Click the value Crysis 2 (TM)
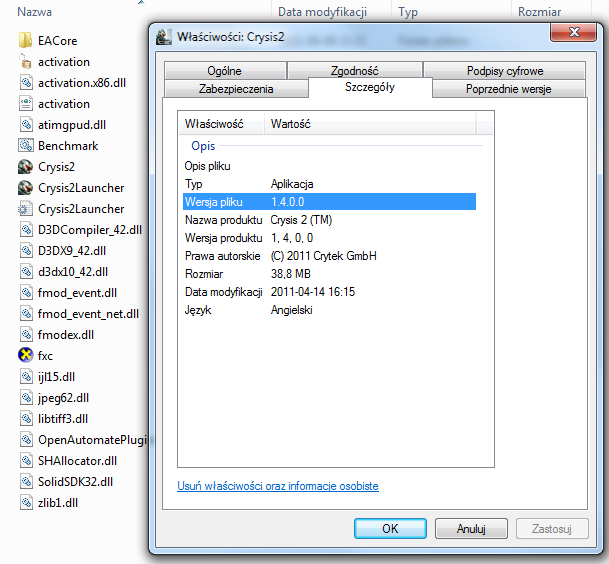This screenshot has width=609, height=564. pos(301,220)
